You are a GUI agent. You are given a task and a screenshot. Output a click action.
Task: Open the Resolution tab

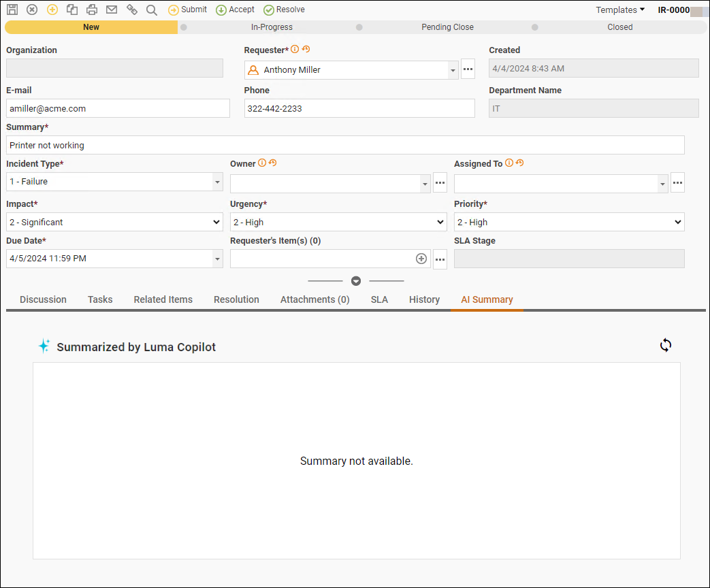pos(236,299)
